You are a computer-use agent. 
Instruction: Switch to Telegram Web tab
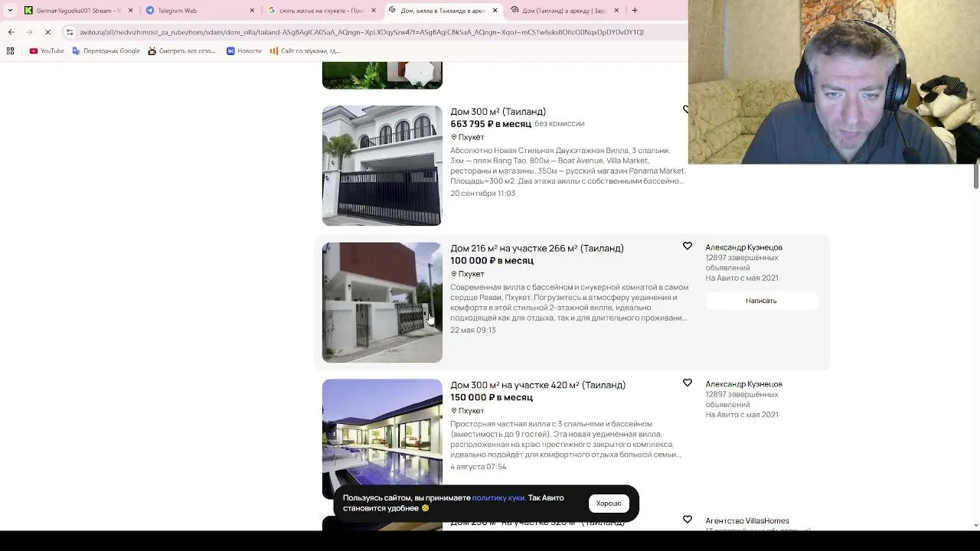click(201, 11)
